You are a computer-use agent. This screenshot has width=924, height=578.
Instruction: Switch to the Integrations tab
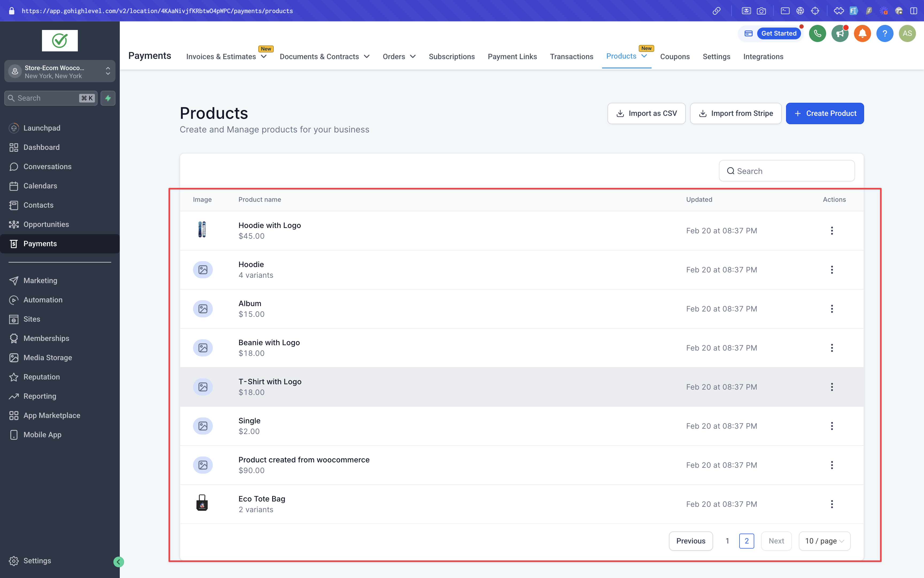(763, 56)
